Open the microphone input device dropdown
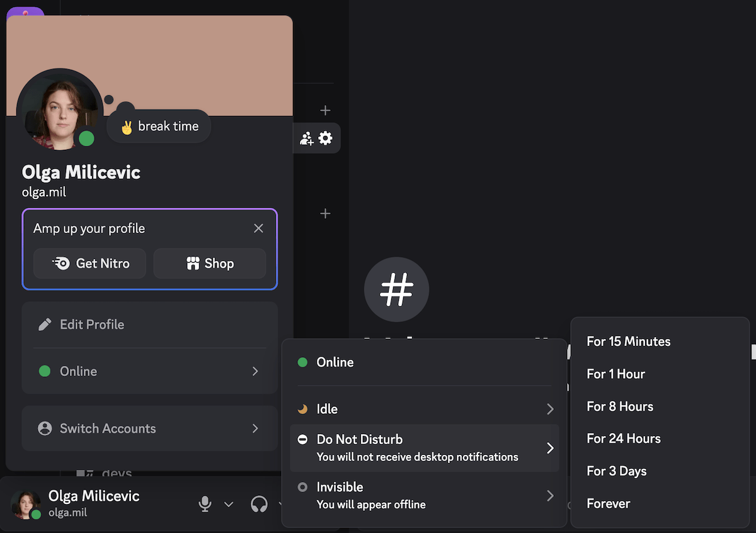The width and height of the screenshot is (756, 533). point(228,503)
